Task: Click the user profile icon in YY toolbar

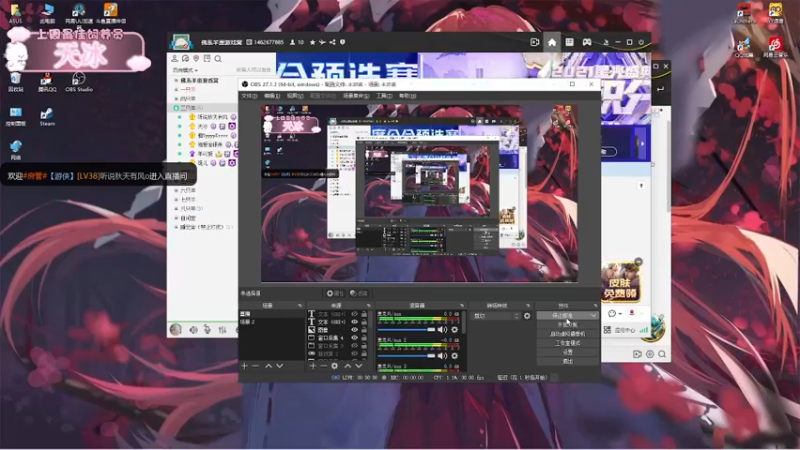Action: (174, 59)
